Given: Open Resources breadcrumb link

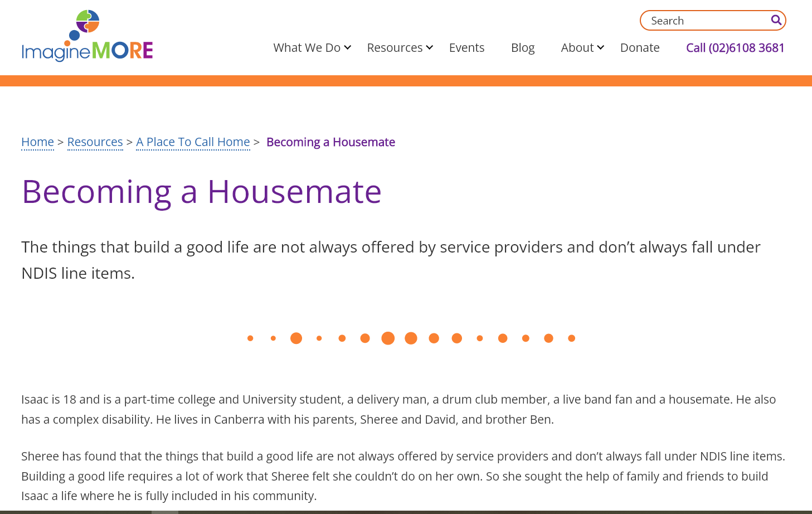Looking at the screenshot, I should click(x=95, y=142).
